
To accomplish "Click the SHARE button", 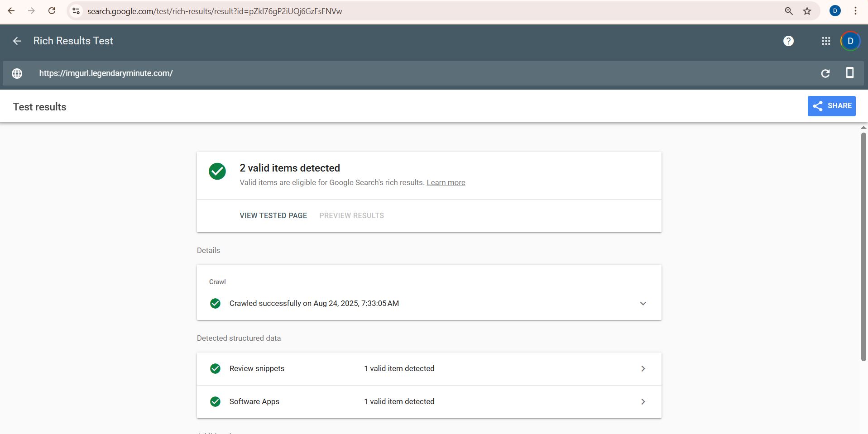I will pos(831,106).
